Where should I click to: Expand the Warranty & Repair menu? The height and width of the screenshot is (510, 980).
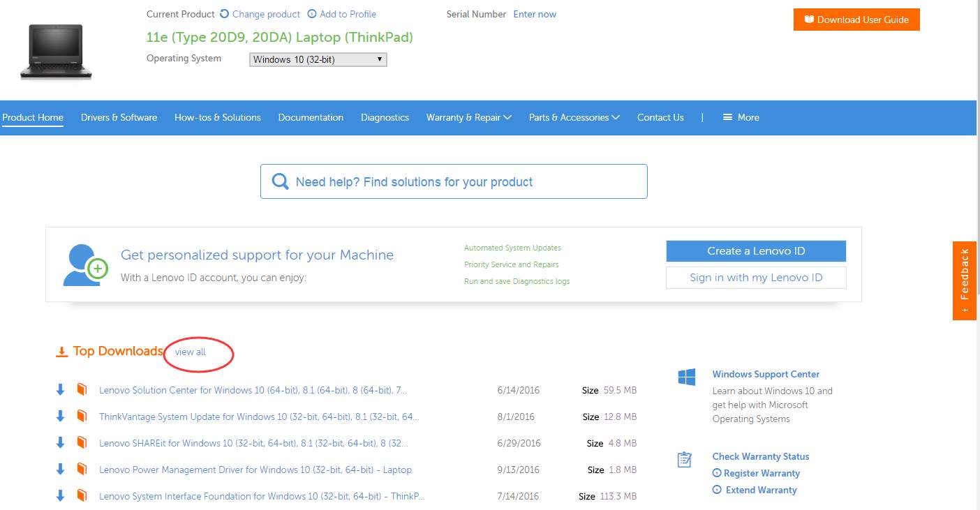coord(468,117)
